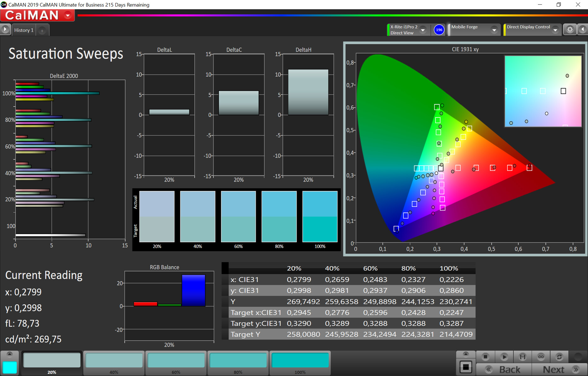Open the Direct Display Control dropdown
This screenshot has height=376, width=588.
point(555,30)
